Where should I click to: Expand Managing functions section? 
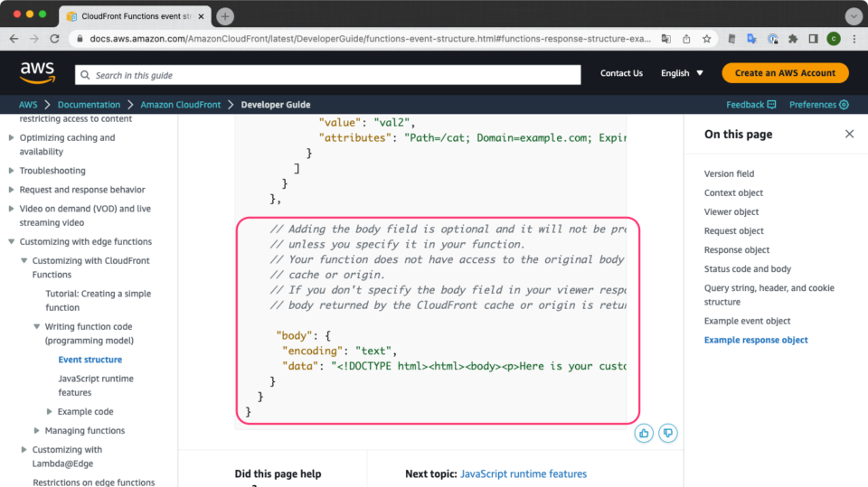coord(36,431)
